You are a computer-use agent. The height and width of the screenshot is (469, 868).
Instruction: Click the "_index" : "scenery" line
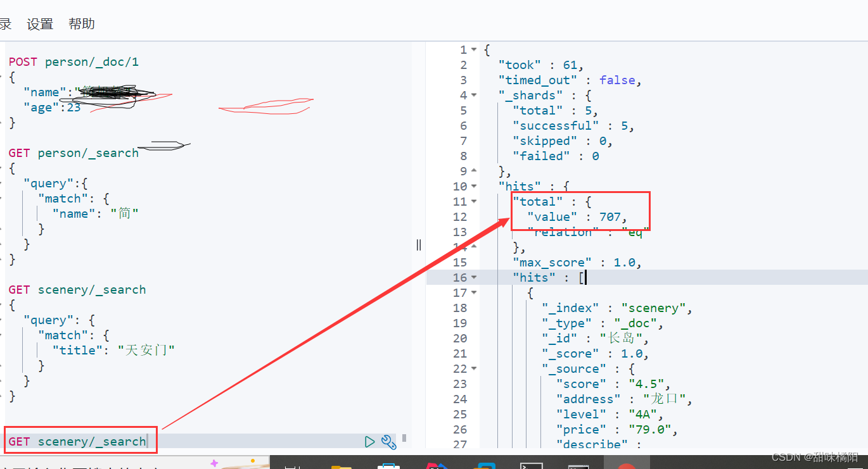coord(617,308)
